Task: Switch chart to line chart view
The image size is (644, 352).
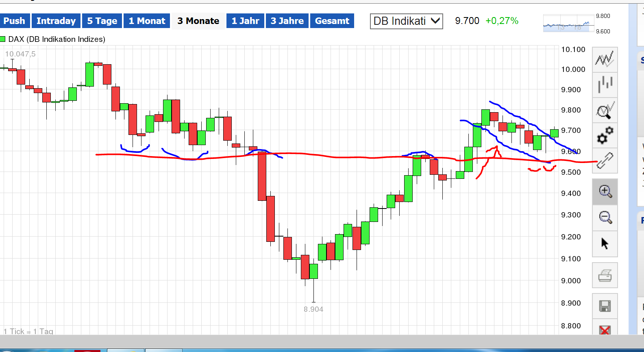Action: click(605, 59)
